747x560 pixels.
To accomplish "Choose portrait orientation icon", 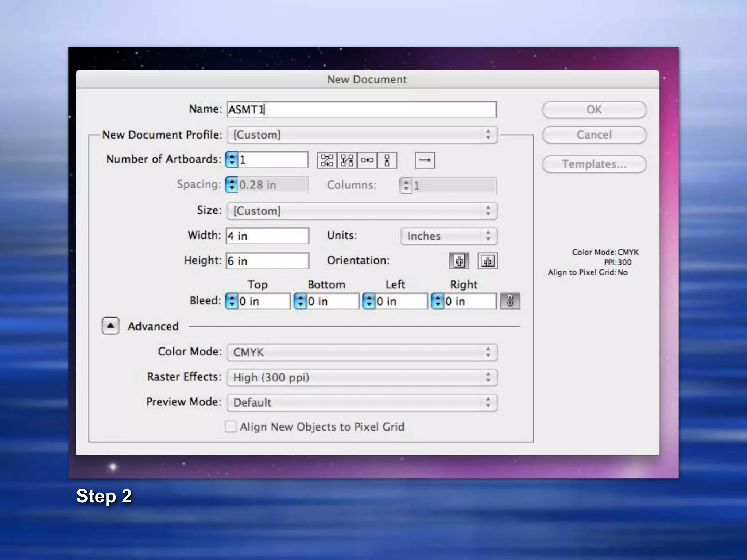I will (x=459, y=261).
